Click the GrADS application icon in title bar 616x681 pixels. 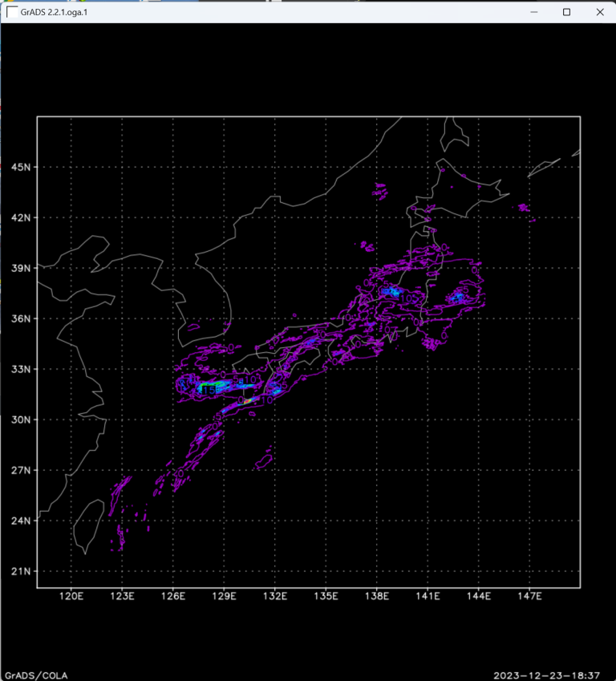[12, 12]
